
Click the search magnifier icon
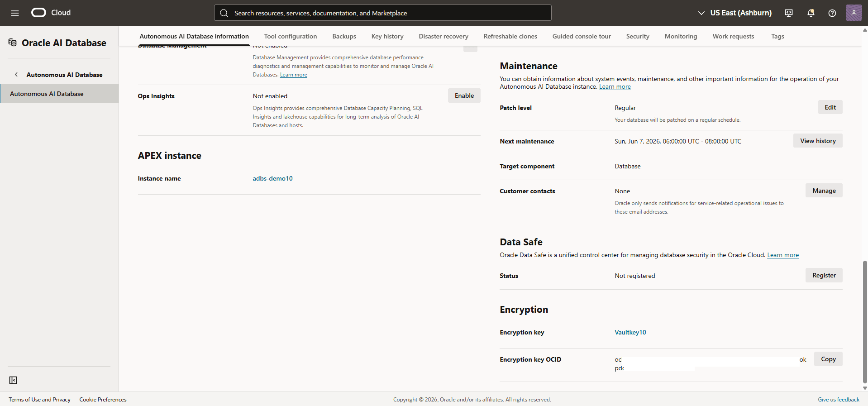(224, 13)
